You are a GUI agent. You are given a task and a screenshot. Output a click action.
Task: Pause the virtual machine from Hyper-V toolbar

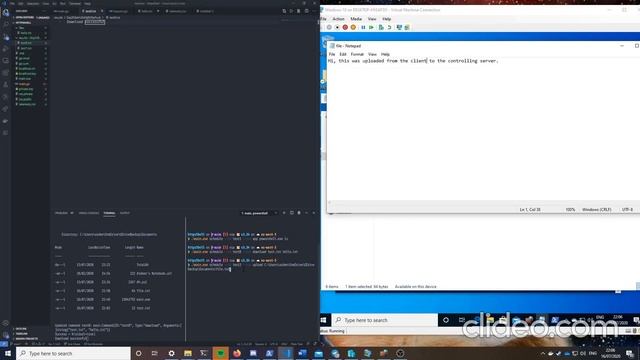(363, 27)
